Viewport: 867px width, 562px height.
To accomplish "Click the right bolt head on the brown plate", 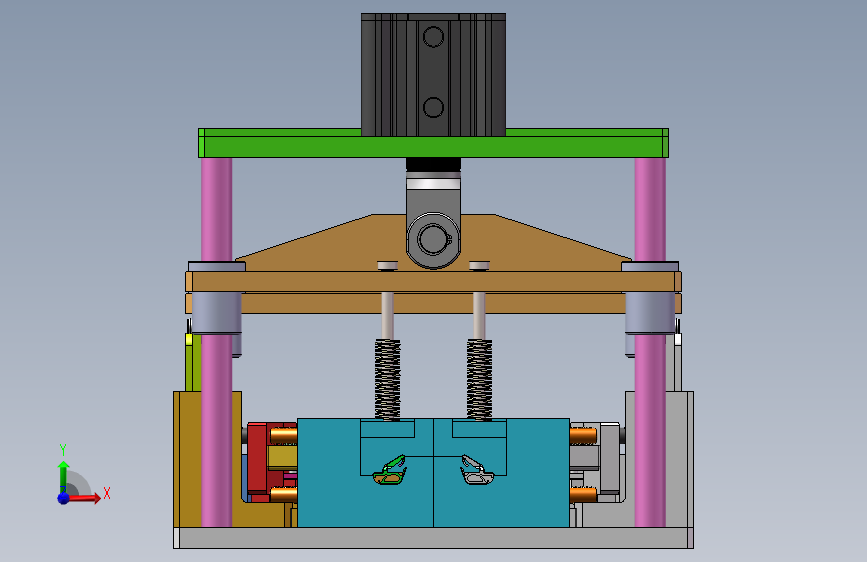I will coord(479,266).
